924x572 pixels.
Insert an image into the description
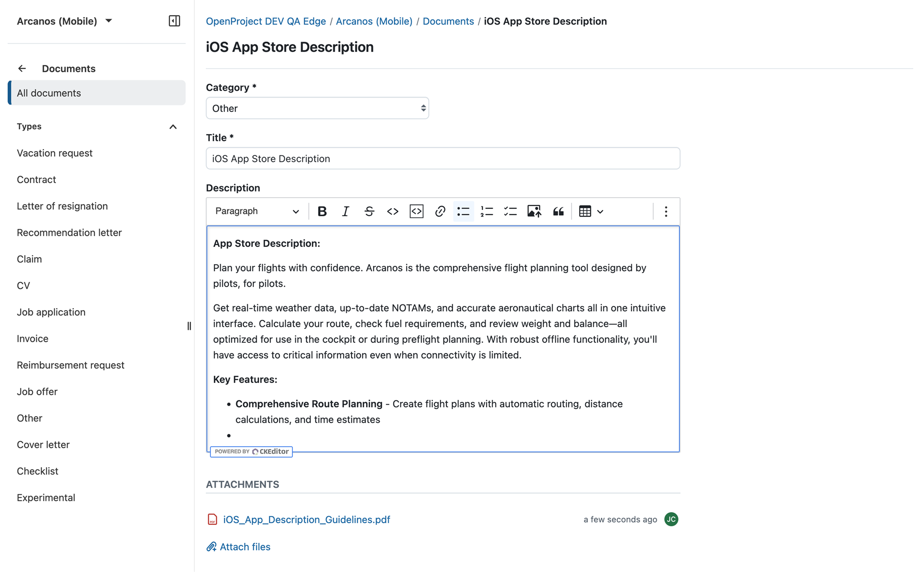click(x=534, y=211)
